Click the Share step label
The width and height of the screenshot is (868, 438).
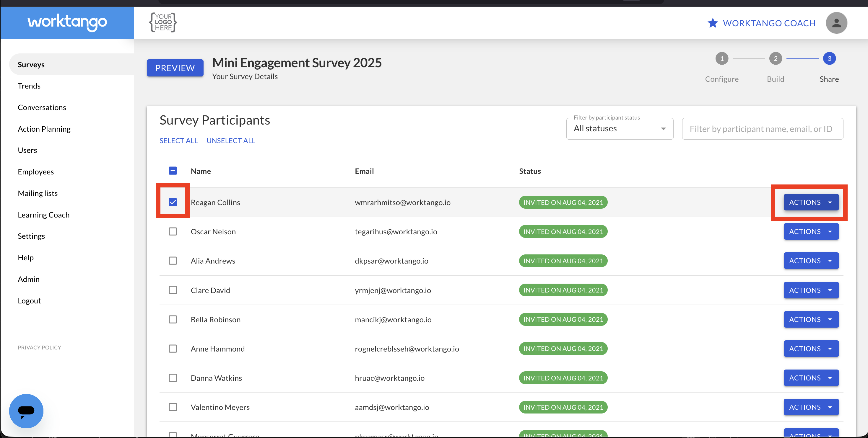pos(829,79)
